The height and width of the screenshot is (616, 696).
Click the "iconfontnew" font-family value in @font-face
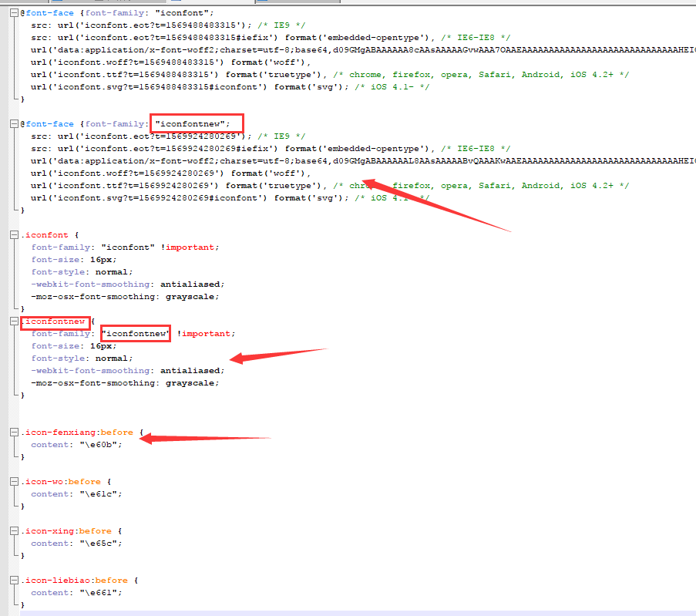click(x=190, y=124)
